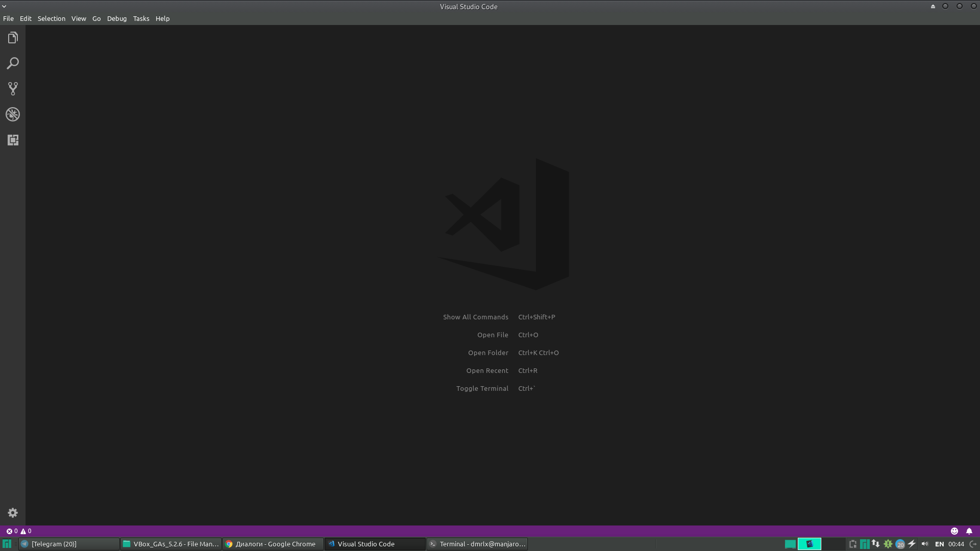This screenshot has width=980, height=551.
Task: Open the Help menu
Action: pos(162,18)
